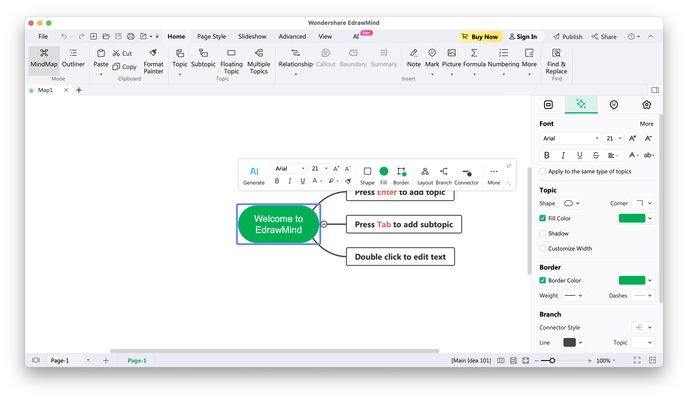
Task: Click the Undo icon
Action: point(64,36)
